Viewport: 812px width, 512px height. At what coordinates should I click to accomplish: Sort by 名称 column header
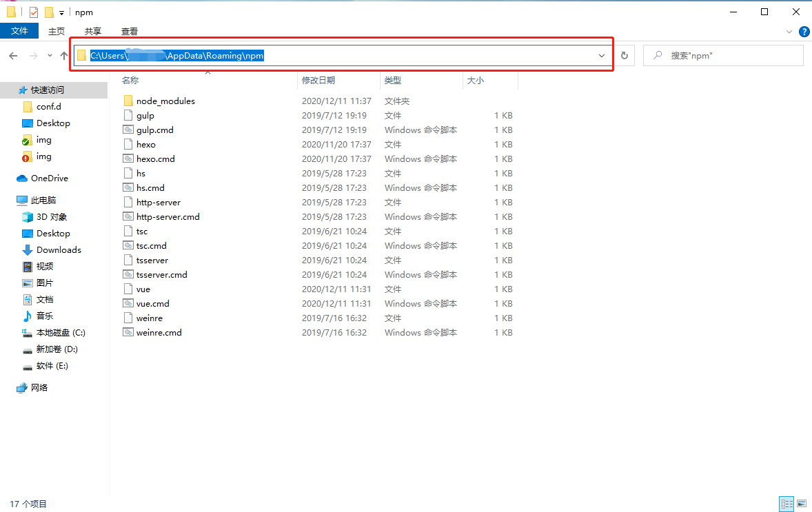(130, 80)
